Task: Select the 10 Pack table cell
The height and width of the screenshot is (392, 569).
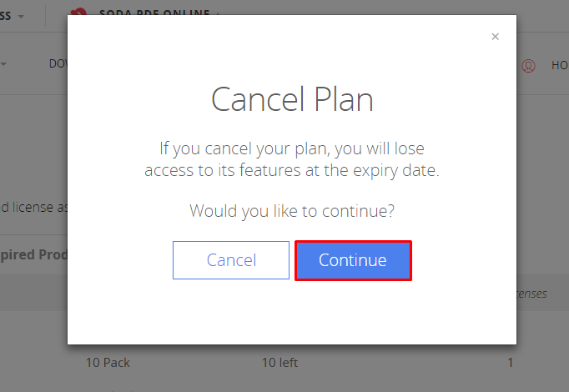Action: click(108, 363)
